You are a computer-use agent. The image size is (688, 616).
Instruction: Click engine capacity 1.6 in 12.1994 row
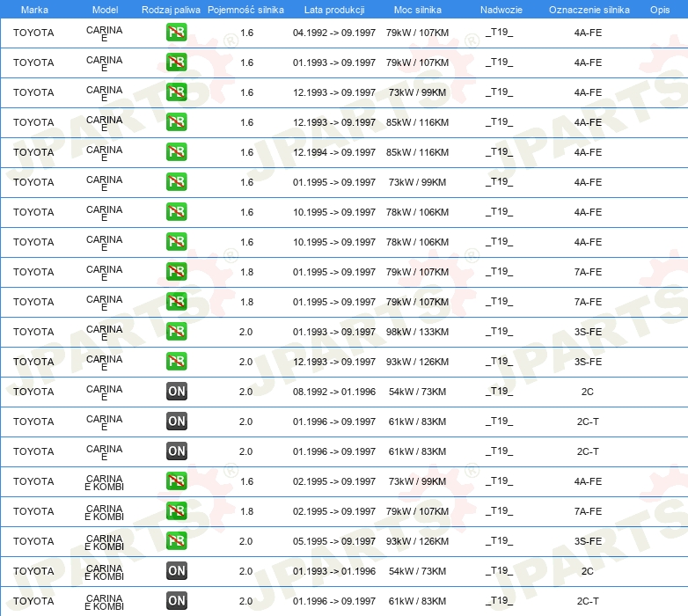click(x=246, y=152)
